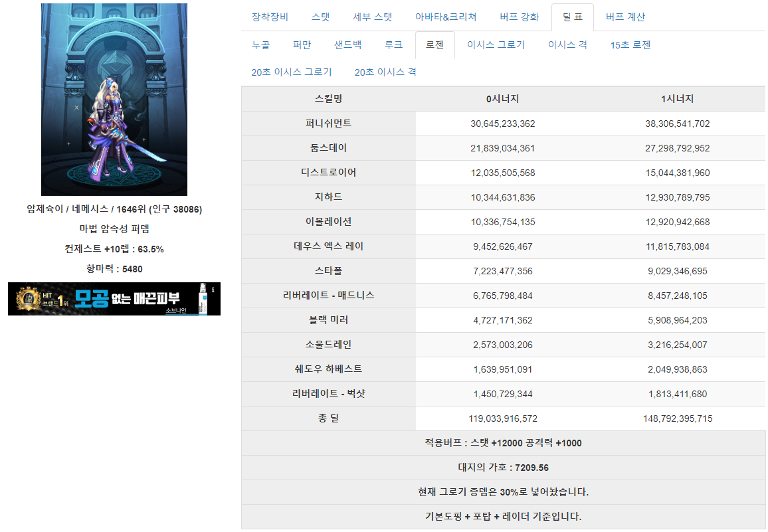Select the 누골 sub-tab

[x=261, y=45]
